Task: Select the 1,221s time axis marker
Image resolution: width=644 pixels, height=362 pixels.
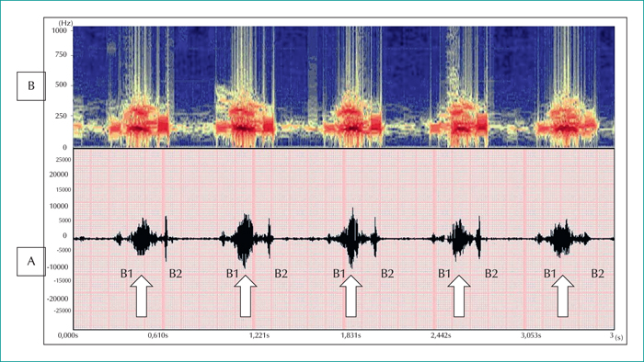Action: coord(259,335)
